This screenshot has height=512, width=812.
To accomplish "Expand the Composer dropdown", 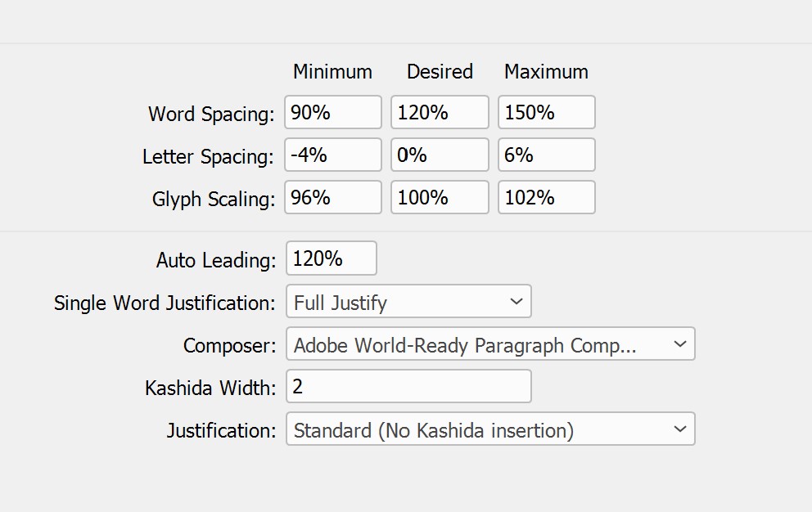I will point(490,344).
